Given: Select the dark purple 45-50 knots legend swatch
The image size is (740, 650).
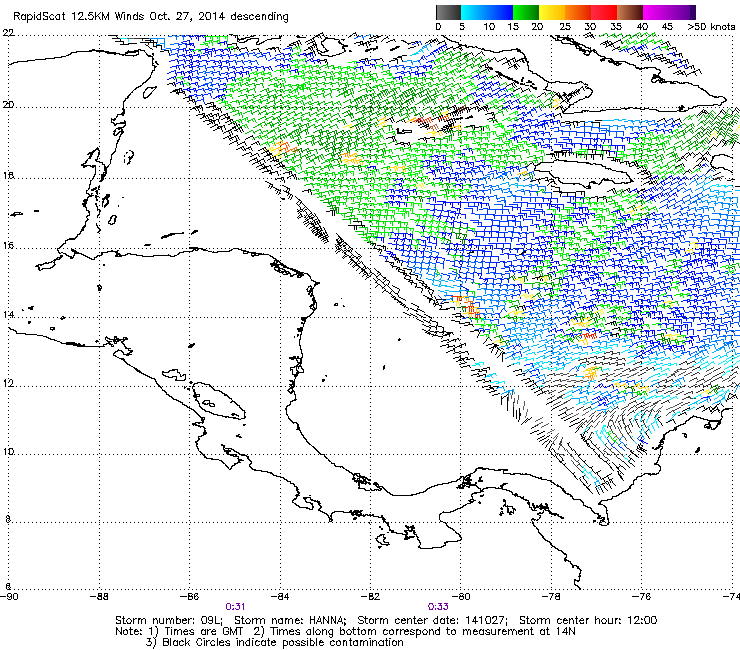Looking at the screenshot, I should pyautogui.click(x=682, y=12).
